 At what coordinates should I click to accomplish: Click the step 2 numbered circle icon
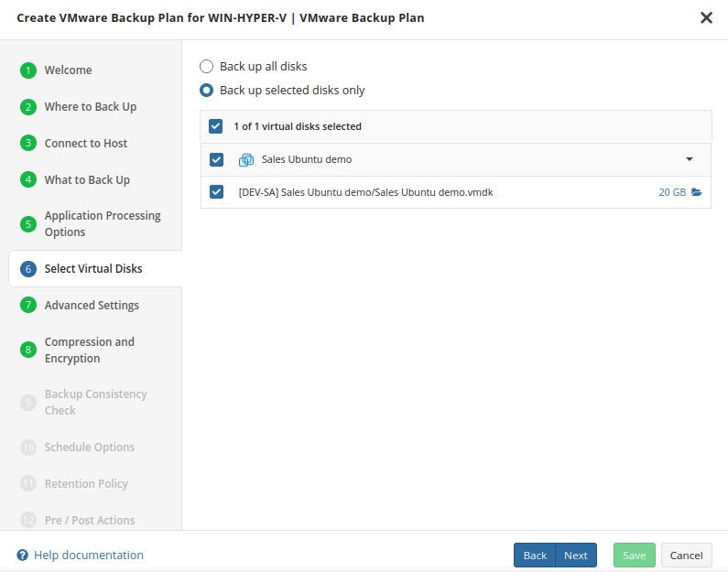tap(28, 107)
